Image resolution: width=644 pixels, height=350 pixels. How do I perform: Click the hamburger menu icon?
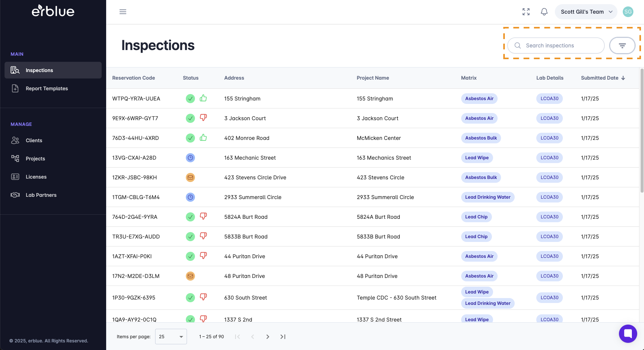pyautogui.click(x=123, y=12)
